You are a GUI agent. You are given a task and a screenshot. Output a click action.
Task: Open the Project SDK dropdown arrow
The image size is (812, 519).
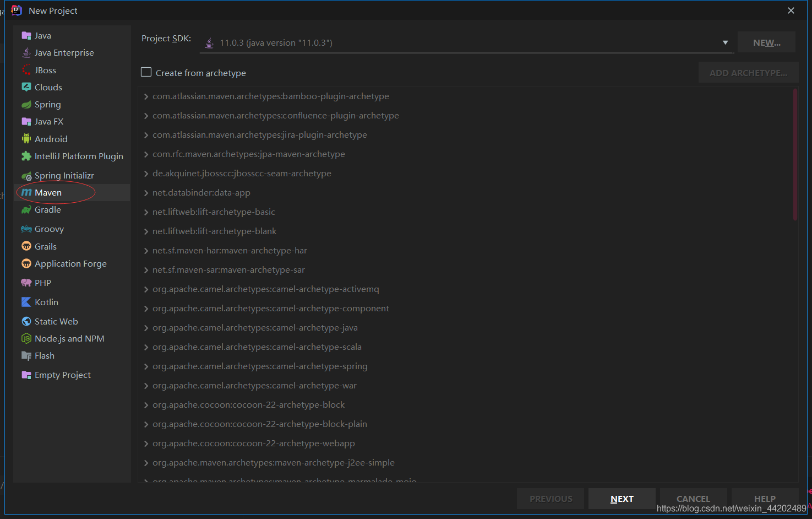pyautogui.click(x=725, y=42)
